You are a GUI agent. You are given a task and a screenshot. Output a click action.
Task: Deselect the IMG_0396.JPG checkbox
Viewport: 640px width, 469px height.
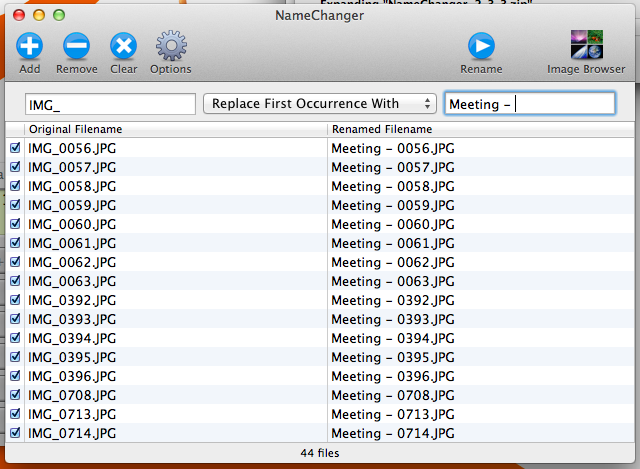(x=15, y=376)
